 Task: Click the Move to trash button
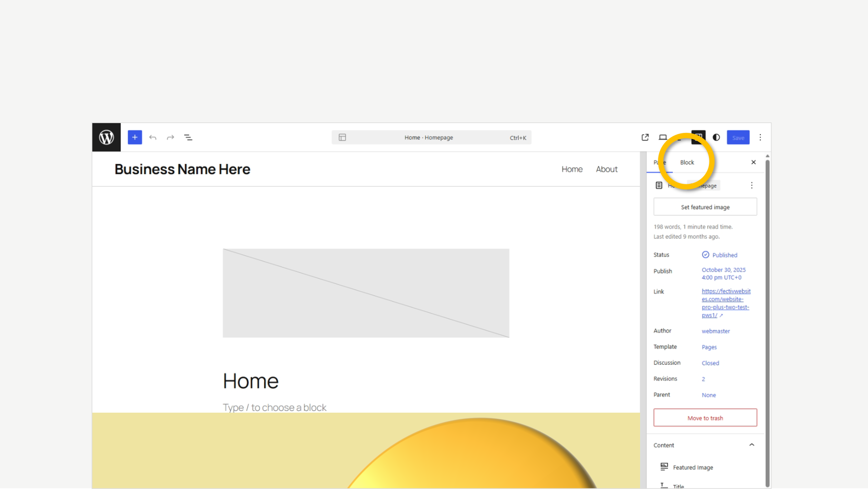pyautogui.click(x=705, y=418)
